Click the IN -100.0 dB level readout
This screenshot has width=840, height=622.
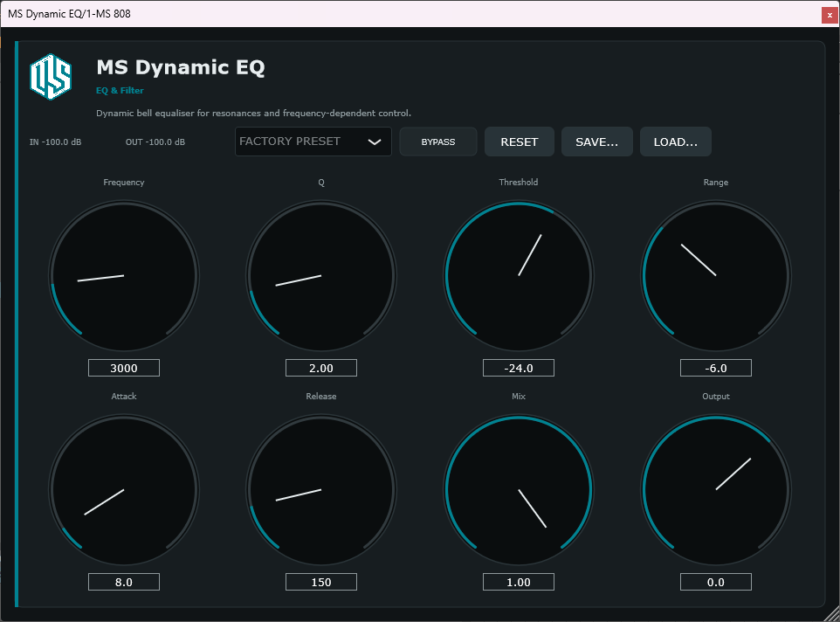pyautogui.click(x=55, y=142)
